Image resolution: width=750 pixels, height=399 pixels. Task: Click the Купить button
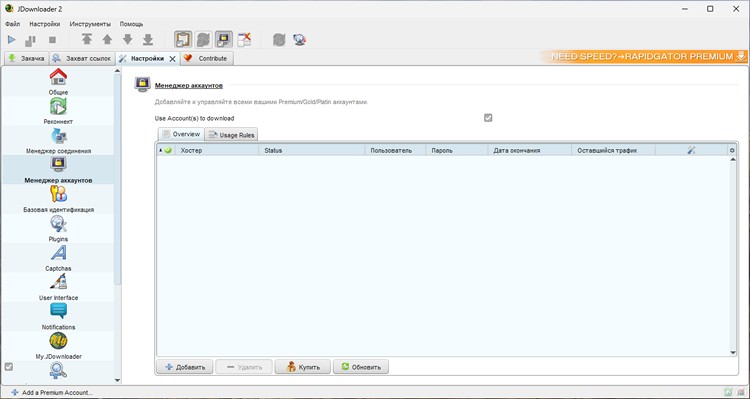click(303, 367)
